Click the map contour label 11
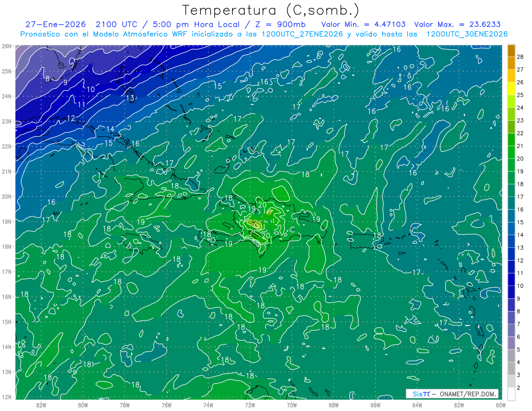 click(x=82, y=105)
